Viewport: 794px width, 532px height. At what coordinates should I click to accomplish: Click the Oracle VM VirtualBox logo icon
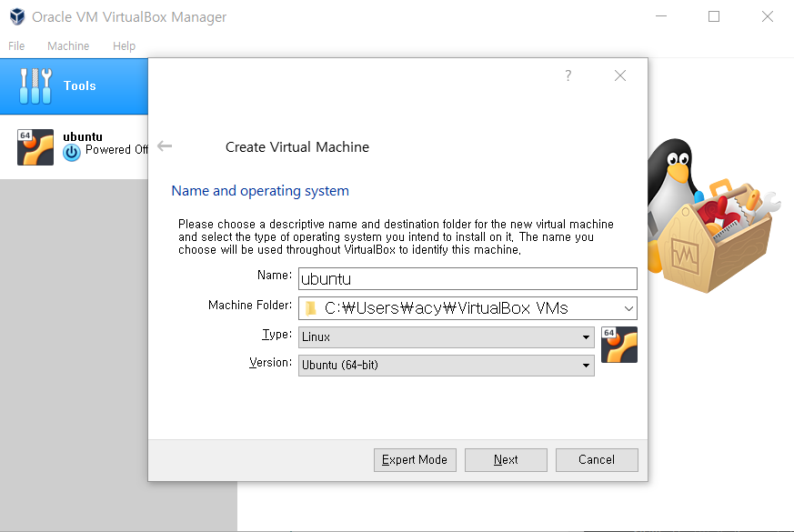coord(16,16)
